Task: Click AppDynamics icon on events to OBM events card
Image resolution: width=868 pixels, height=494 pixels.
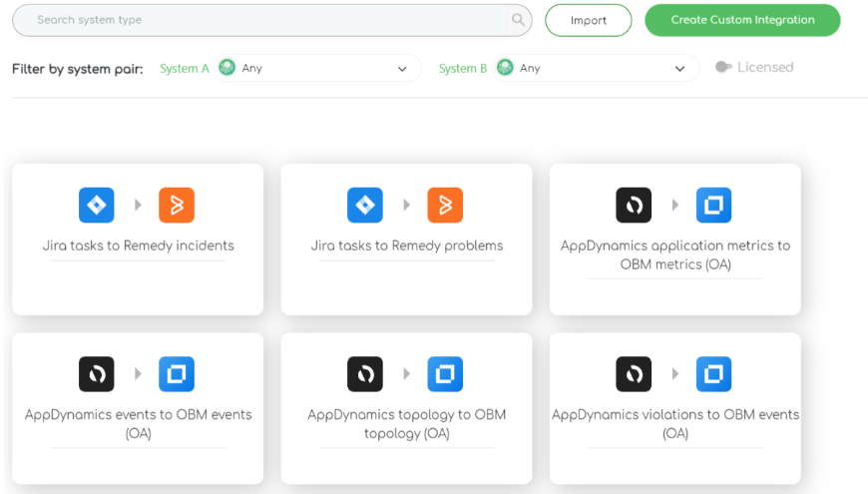Action: [97, 374]
